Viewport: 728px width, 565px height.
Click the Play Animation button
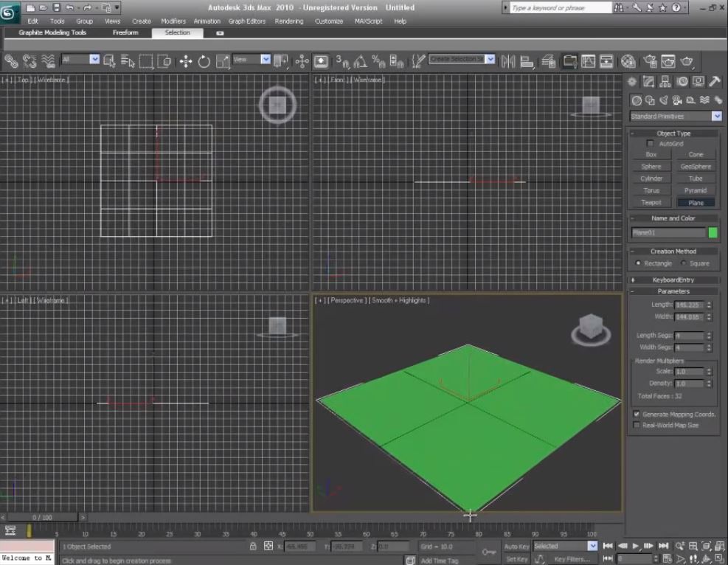636,546
